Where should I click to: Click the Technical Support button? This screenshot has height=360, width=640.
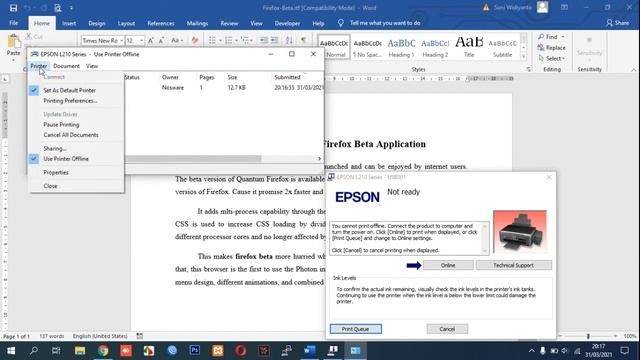[513, 265]
